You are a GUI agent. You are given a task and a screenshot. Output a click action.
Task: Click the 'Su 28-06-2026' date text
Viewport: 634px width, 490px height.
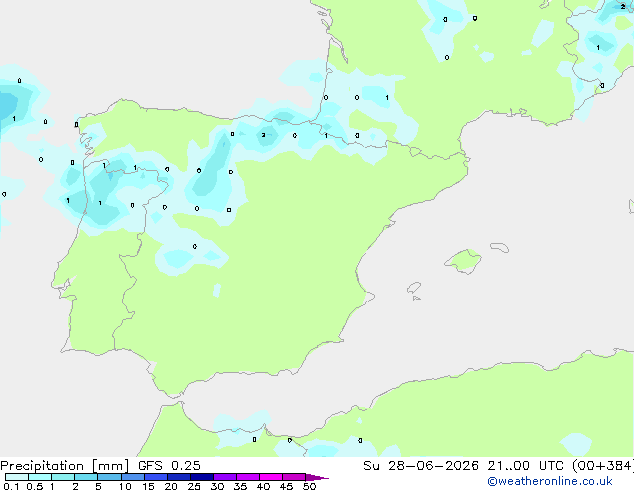coord(421,466)
